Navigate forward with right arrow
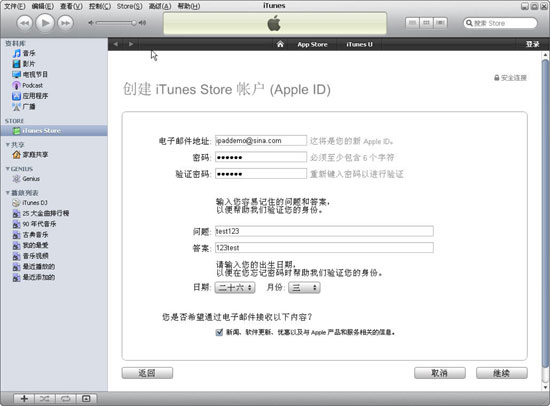Screen dimensions: 550x406 [x=131, y=44]
